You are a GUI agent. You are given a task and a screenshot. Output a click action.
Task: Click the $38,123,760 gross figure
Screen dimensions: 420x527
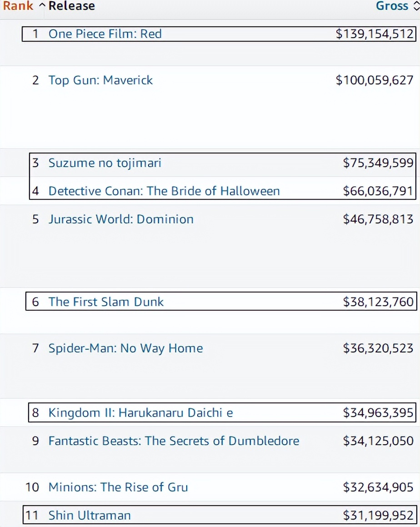coord(378,302)
